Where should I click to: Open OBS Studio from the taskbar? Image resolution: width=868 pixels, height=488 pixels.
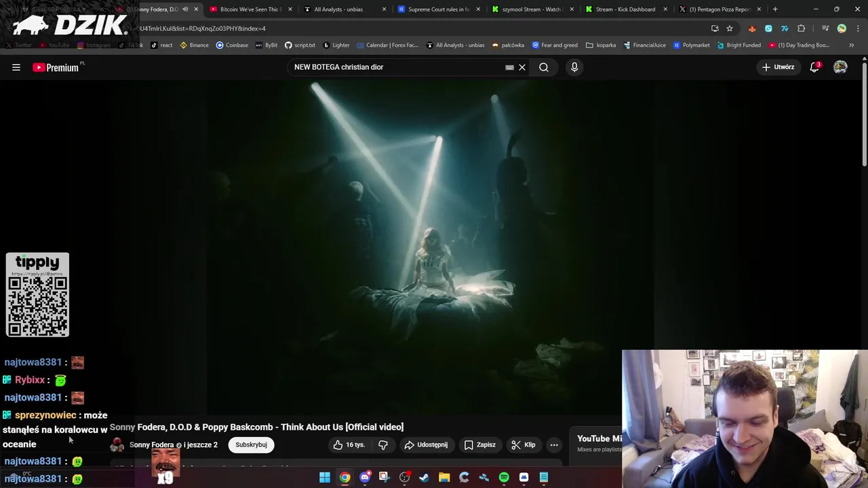(x=404, y=477)
